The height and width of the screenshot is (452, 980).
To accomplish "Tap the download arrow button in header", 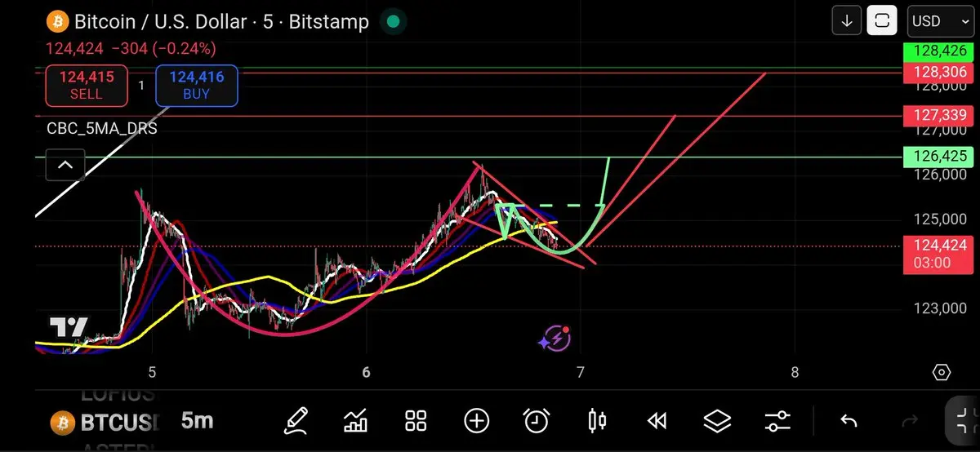I will 847,21.
